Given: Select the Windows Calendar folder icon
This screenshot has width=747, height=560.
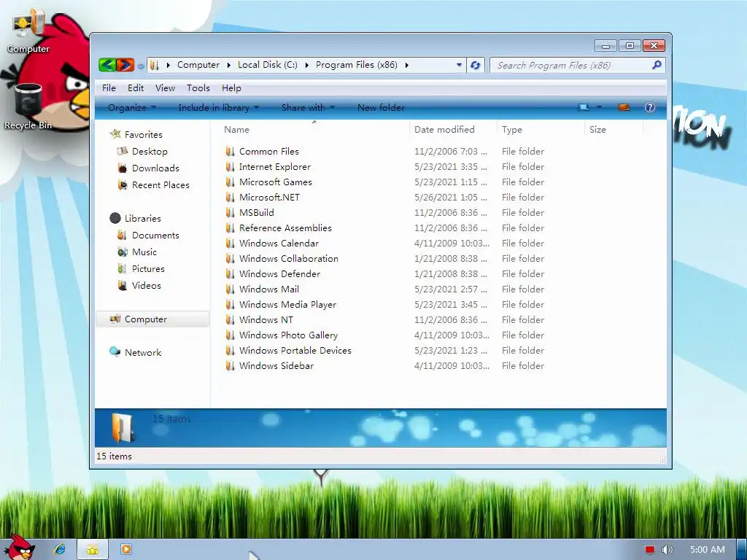Looking at the screenshot, I should [x=230, y=244].
